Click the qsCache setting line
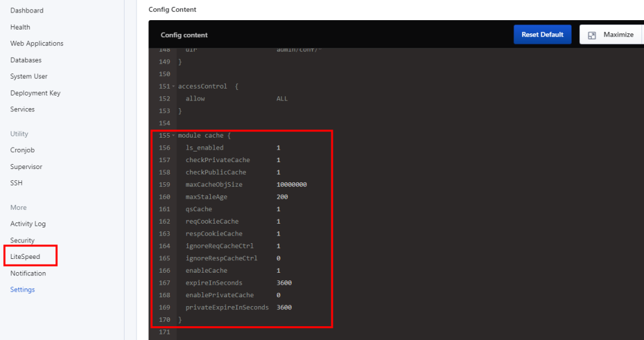644x340 pixels. pos(233,209)
